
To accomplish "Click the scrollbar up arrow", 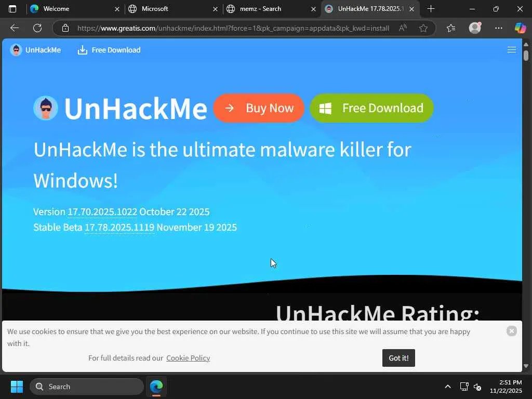I will tap(526, 45).
